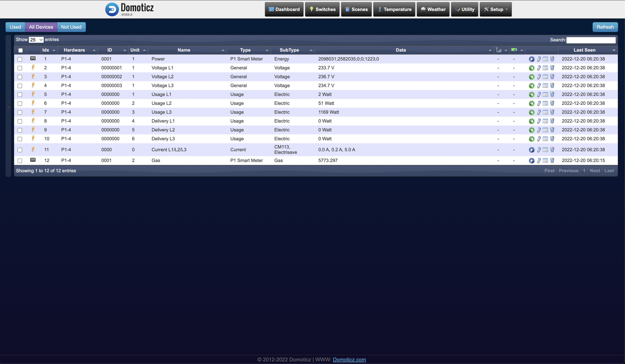Image resolution: width=625 pixels, height=364 pixels.
Task: Open log icon for Gas device
Action: pyautogui.click(x=545, y=161)
